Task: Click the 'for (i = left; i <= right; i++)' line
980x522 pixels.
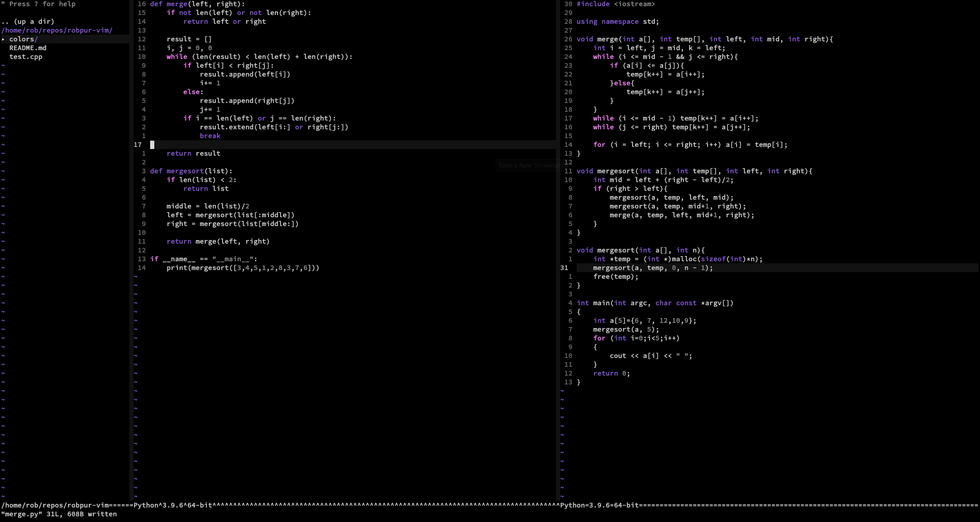Action: point(691,145)
